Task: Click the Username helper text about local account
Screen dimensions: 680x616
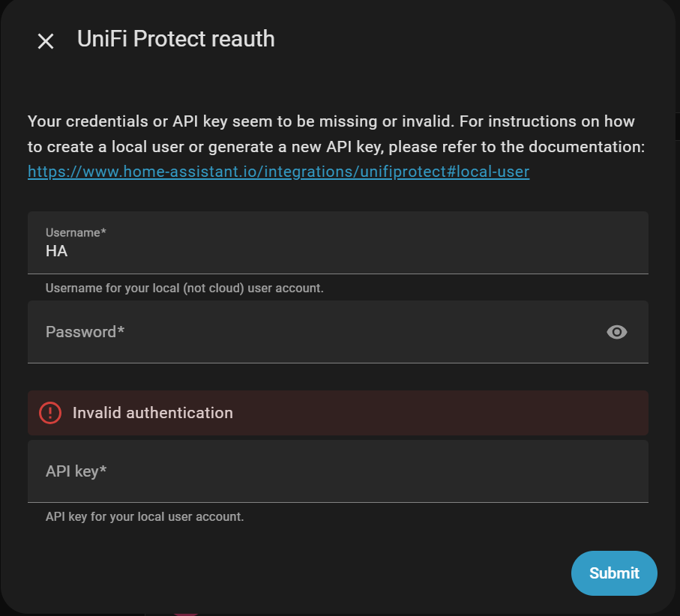Action: pos(184,288)
